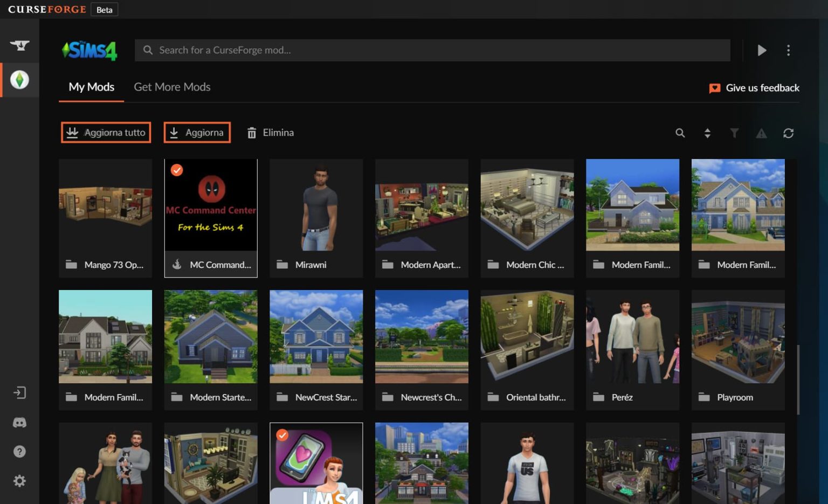Filter the mod list using the funnel icon

(x=734, y=133)
